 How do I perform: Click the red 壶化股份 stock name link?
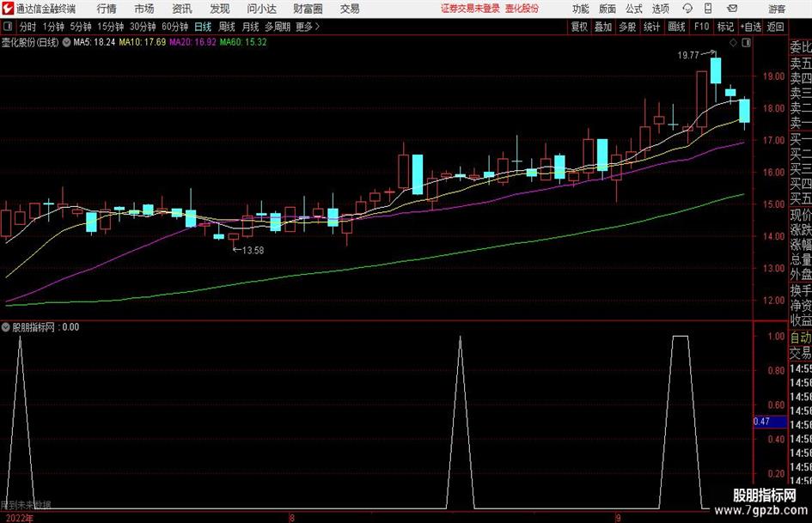click(522, 9)
